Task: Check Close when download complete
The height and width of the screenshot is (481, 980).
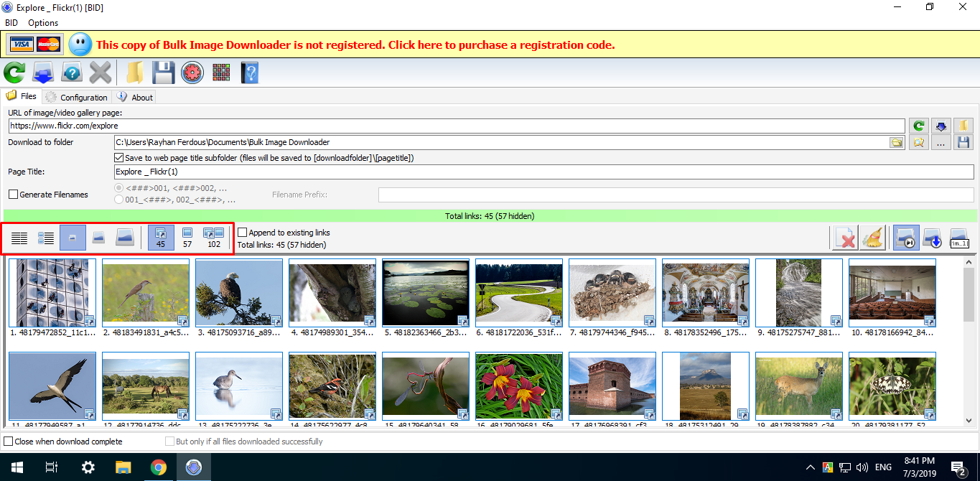Action: coord(9,442)
